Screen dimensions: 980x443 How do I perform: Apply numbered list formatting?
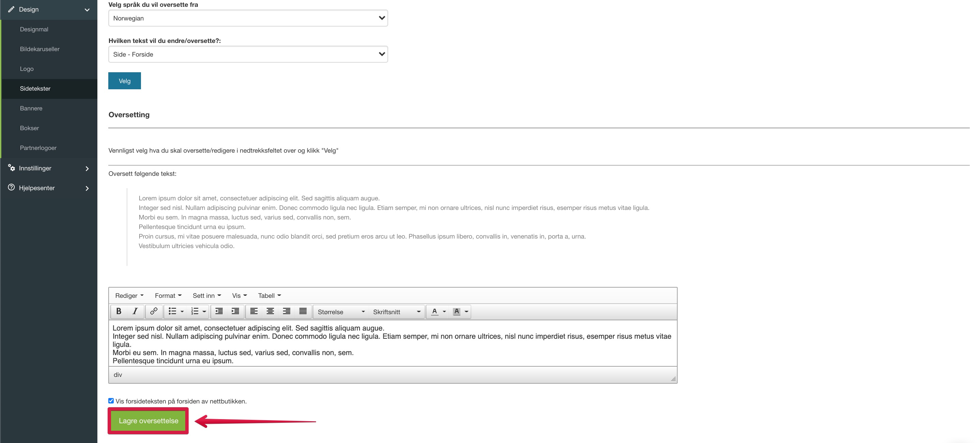[195, 311]
